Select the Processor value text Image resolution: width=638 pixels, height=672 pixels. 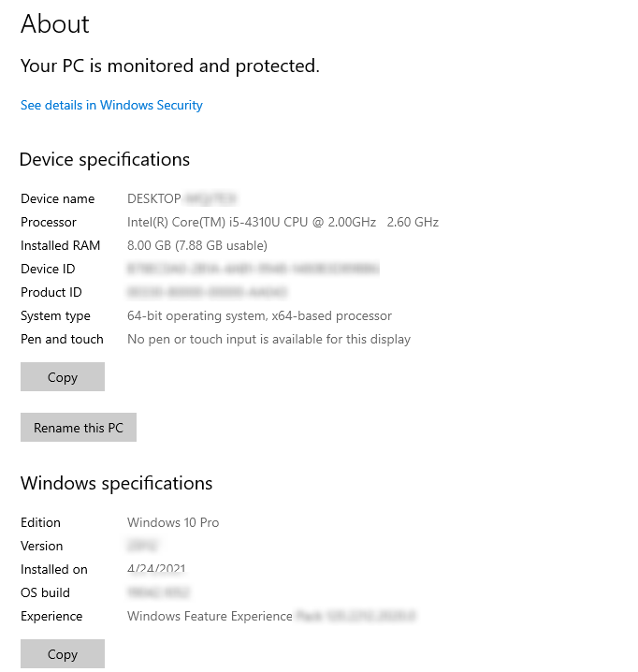(x=283, y=222)
